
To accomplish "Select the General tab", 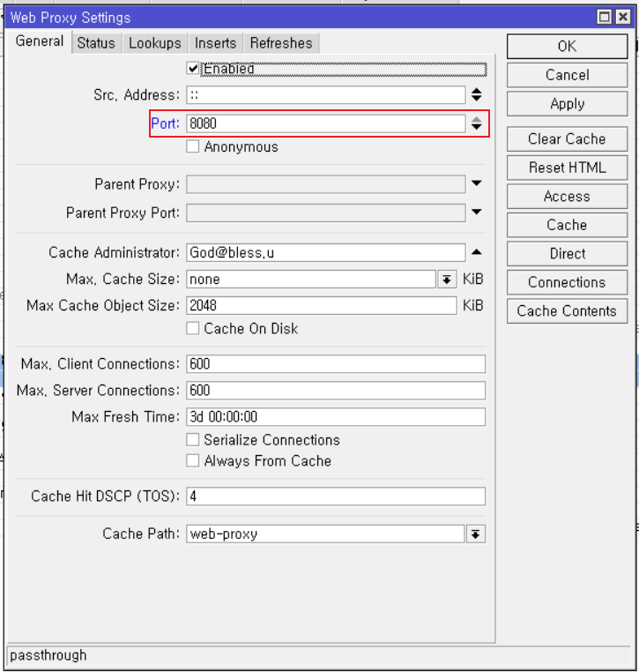I will (40, 41).
